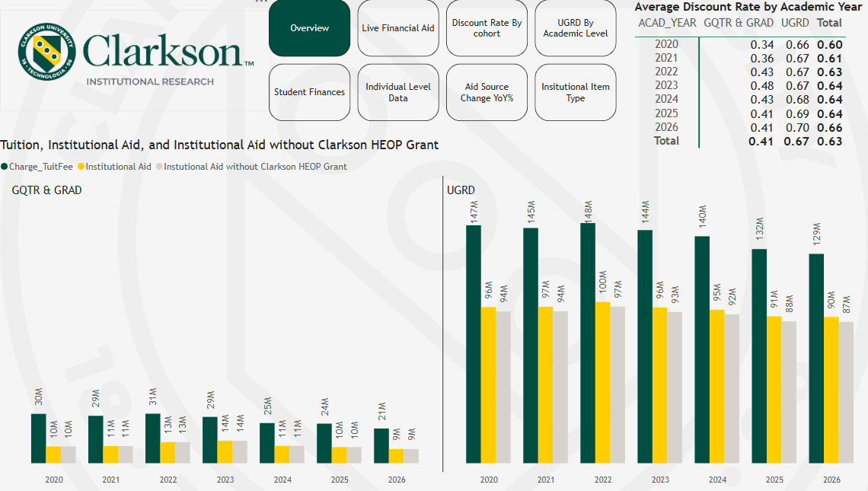The width and height of the screenshot is (868, 491).
Task: Click the Clarkson University seal logo
Action: 48,53
